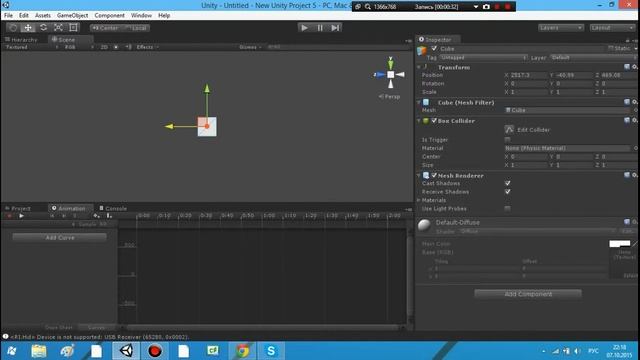Open the Layer dropdown showing Default
This screenshot has height=360, width=640.
tap(594, 58)
